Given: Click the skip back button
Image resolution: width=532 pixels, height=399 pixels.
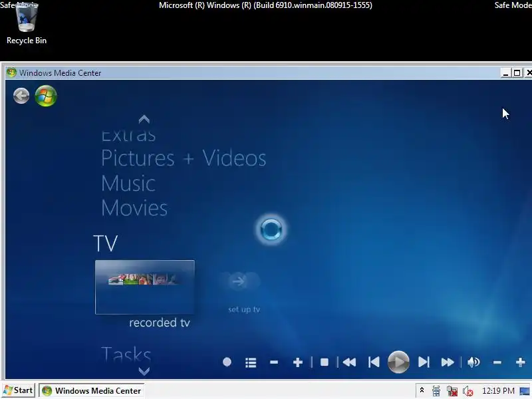Looking at the screenshot, I should click(x=374, y=362).
